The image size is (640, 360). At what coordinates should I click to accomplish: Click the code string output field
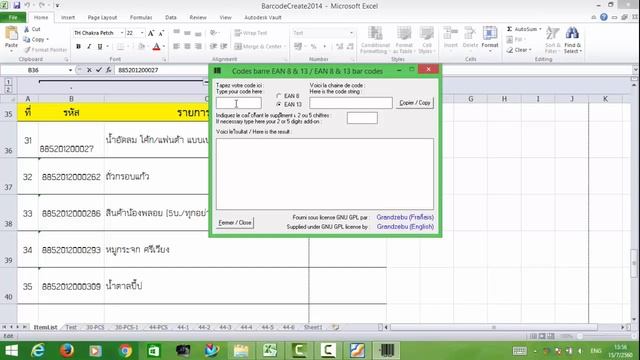pyautogui.click(x=351, y=103)
